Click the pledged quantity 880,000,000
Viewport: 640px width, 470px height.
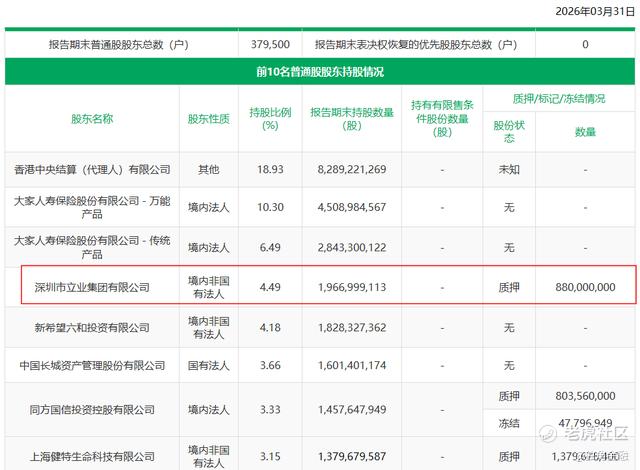(x=585, y=287)
